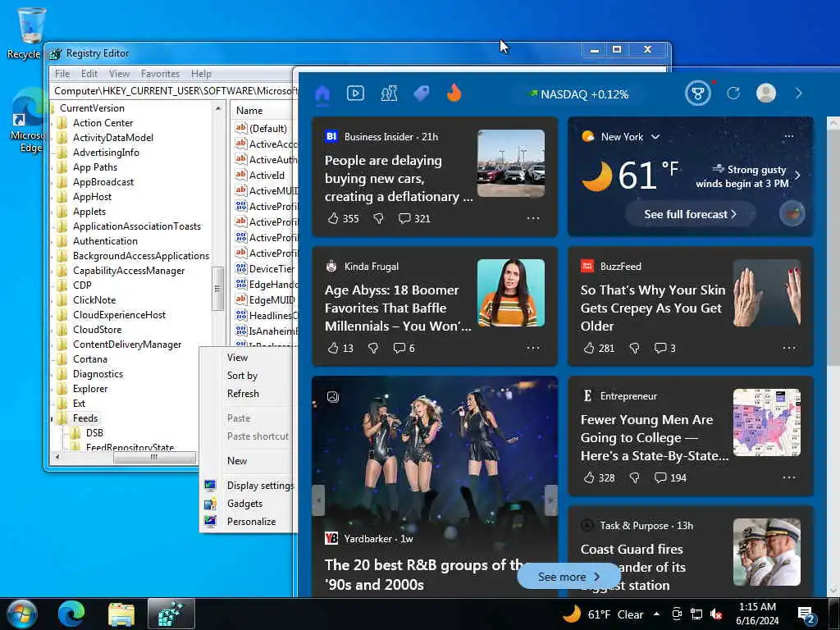Open the flame trending icon

454,94
